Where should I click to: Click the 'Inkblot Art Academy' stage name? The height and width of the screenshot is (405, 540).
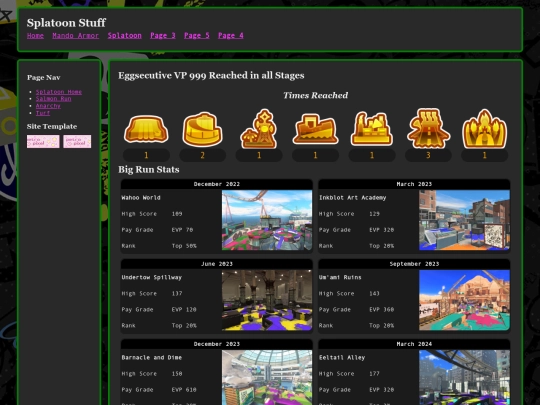tap(352, 198)
